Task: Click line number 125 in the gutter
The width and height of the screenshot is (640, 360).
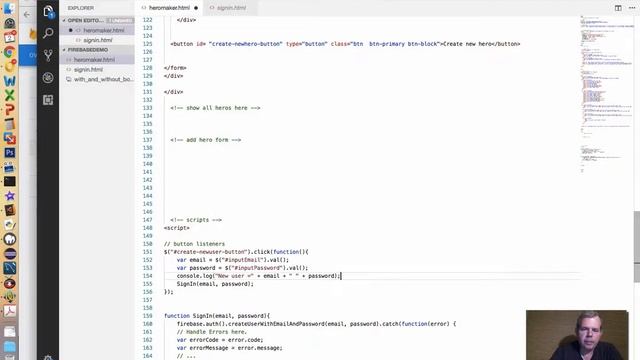Action: point(147,44)
